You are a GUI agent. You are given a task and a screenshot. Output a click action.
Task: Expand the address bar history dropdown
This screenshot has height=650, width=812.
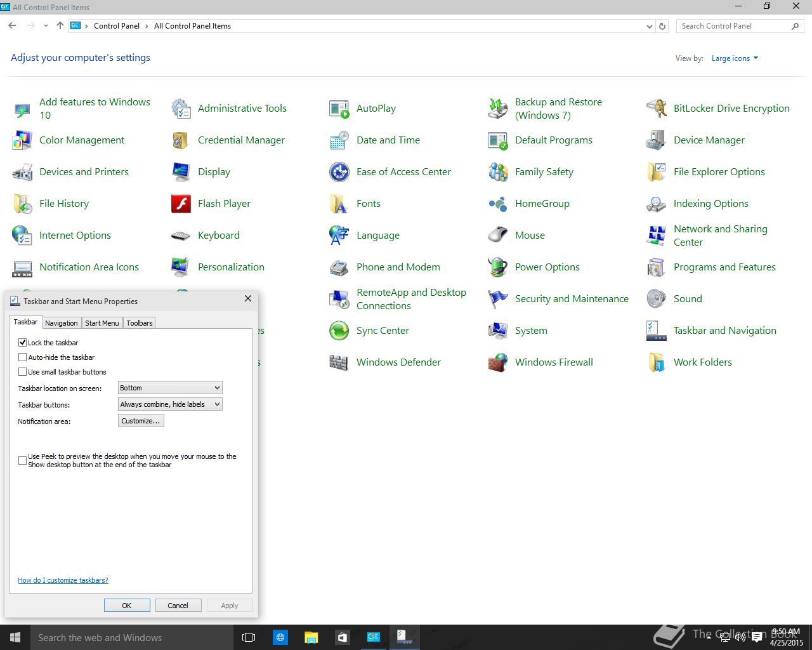[649, 26]
